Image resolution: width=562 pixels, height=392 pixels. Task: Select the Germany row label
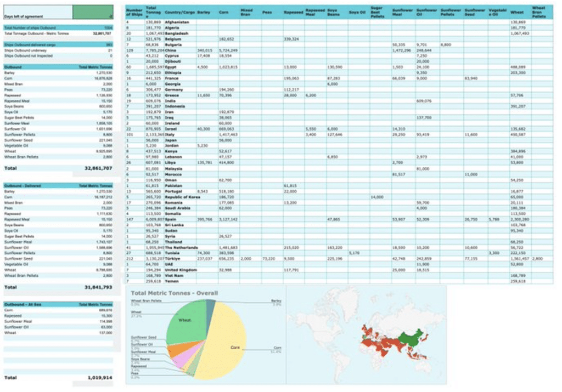pyautogui.click(x=173, y=90)
